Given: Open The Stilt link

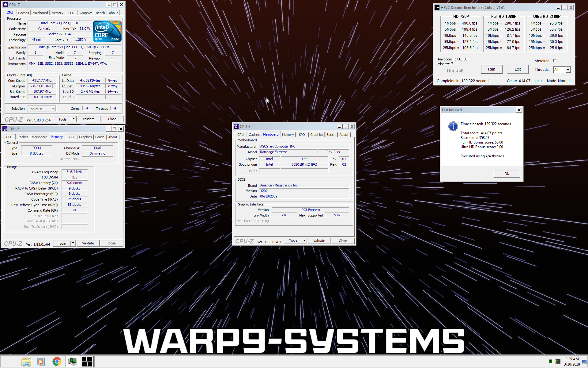Looking at the screenshot, I should pos(454,70).
